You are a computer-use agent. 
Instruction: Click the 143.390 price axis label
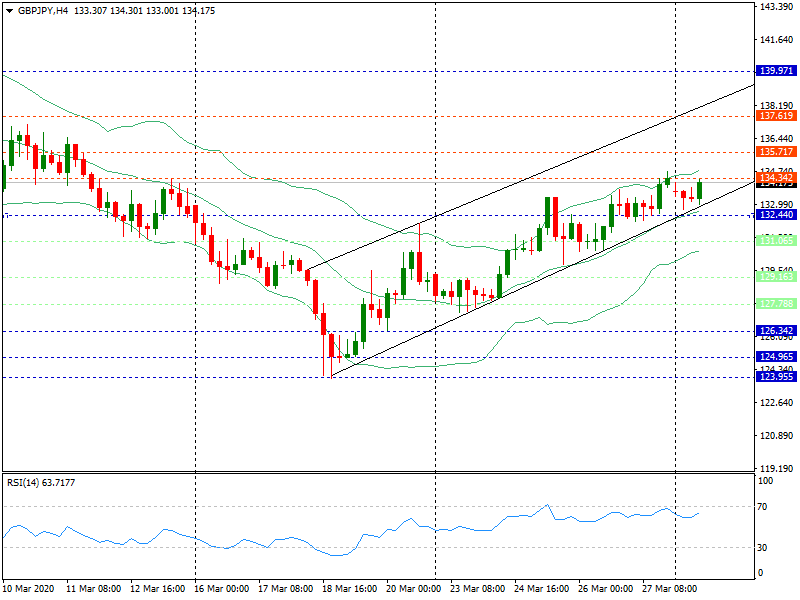pyautogui.click(x=777, y=7)
